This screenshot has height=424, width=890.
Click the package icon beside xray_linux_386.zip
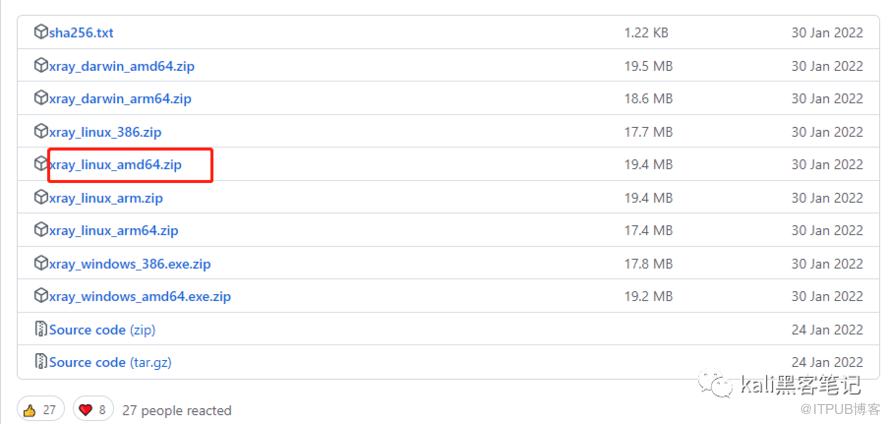click(x=41, y=132)
